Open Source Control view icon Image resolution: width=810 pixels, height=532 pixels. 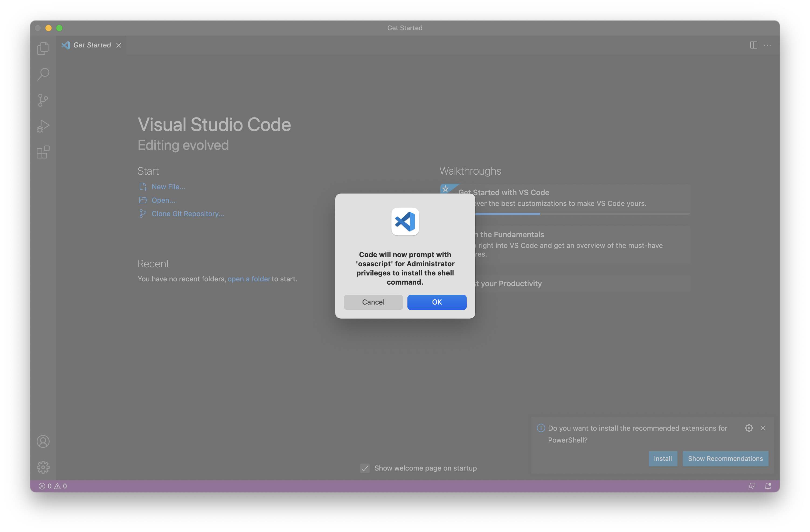point(43,100)
